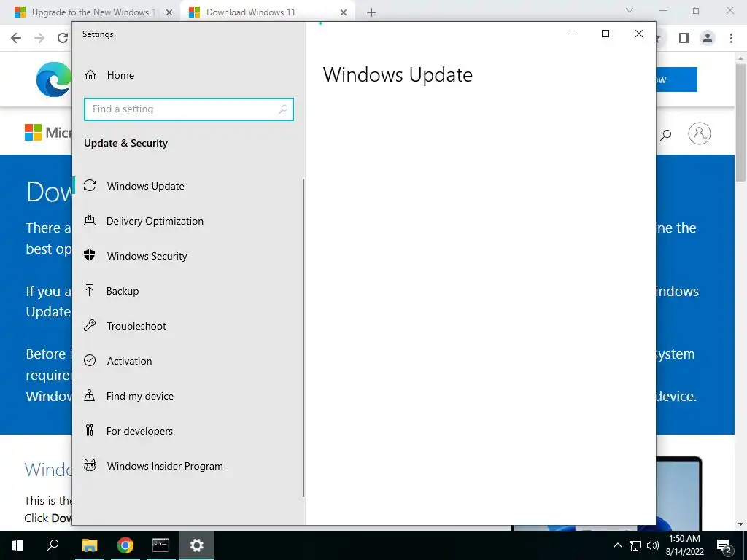Screen dimensions: 747x560
Task: Click Chrome forward navigation arrow
Action: [39, 38]
